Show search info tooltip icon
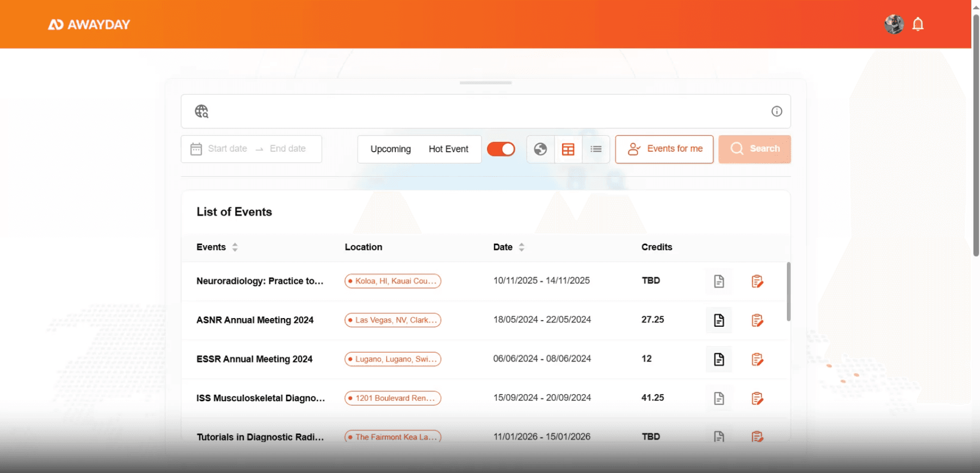 776,111
